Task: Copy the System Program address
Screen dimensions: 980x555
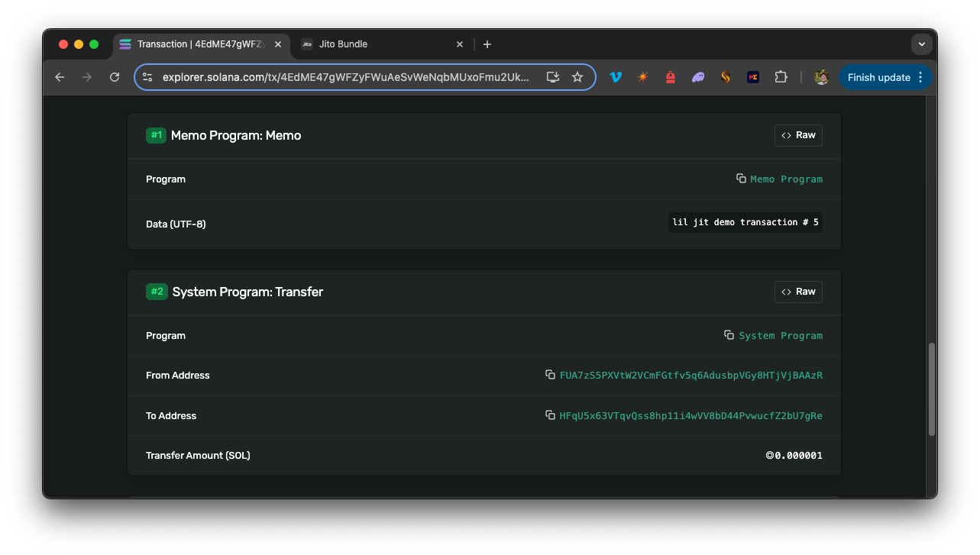Action: coord(729,335)
